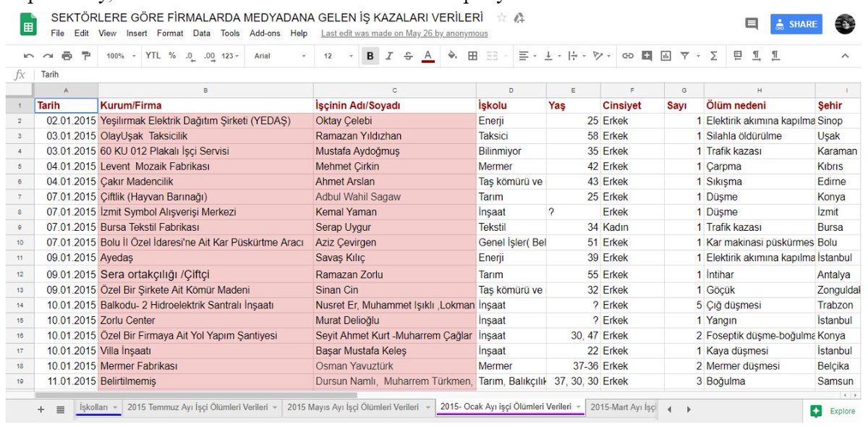This screenshot has height=427, width=868.
Task: Click the print icon
Action: (67, 56)
